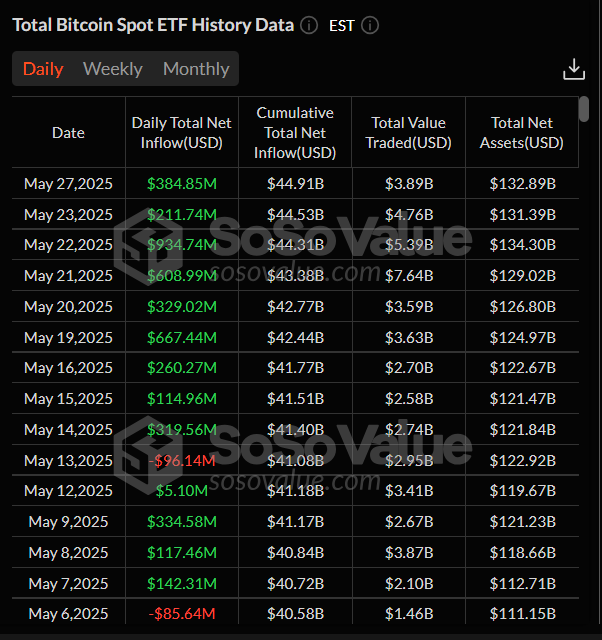602x640 pixels.
Task: Click the May 12,2025 date cell
Action: pyautogui.click(x=68, y=491)
